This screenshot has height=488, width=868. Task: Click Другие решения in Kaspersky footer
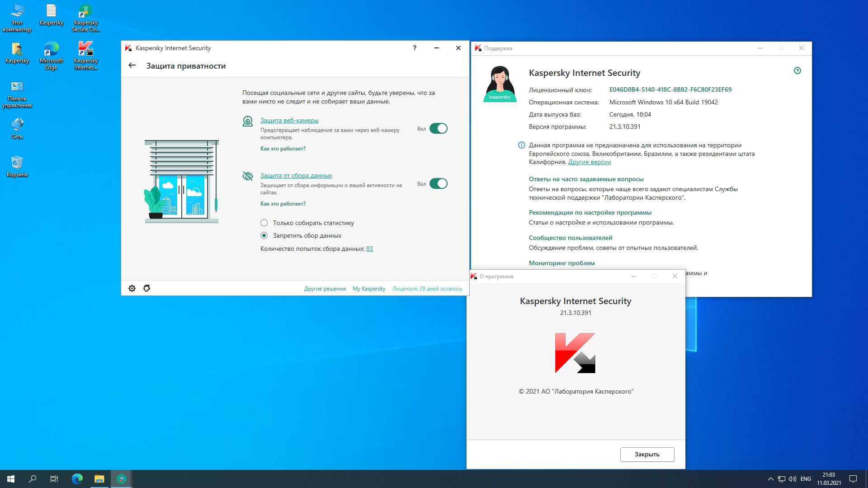point(325,289)
